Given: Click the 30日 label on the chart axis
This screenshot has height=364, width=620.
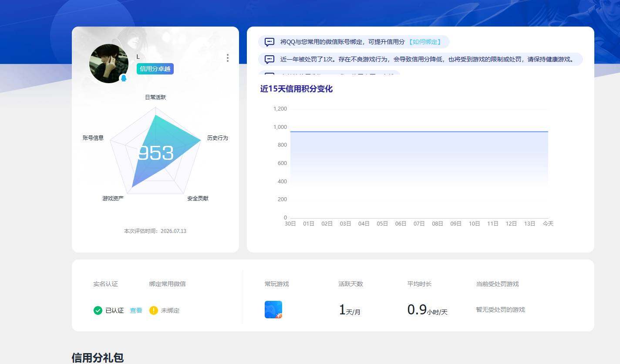Looking at the screenshot, I should (x=290, y=223).
